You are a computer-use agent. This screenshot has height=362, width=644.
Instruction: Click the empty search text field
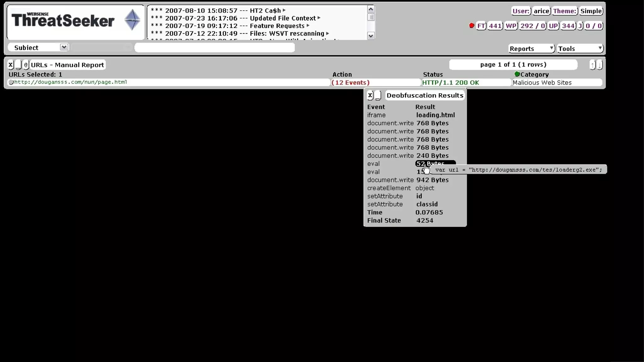[214, 47]
